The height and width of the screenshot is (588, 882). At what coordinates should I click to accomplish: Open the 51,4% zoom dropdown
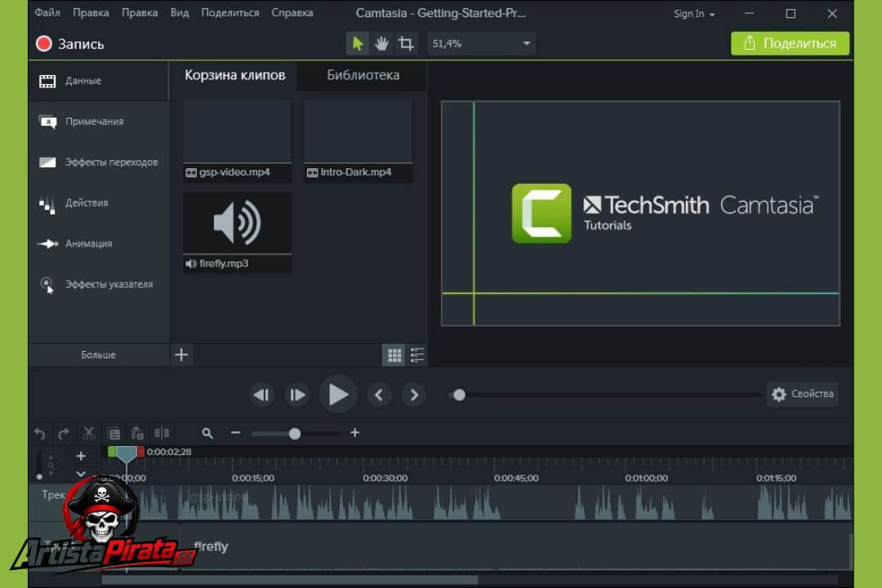(x=481, y=43)
